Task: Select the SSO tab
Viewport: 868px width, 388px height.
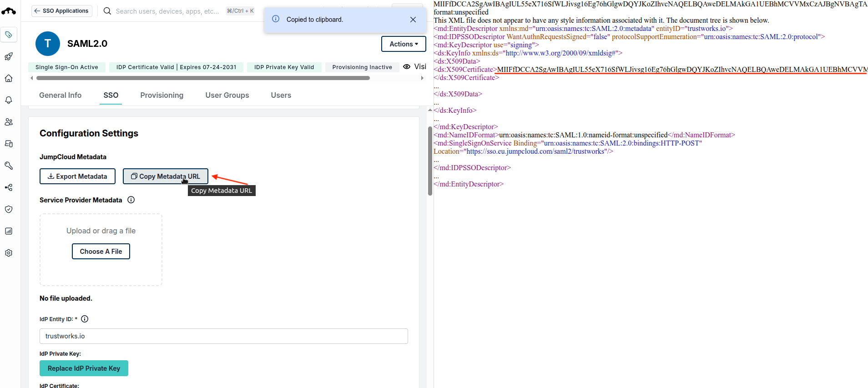Action: (111, 95)
